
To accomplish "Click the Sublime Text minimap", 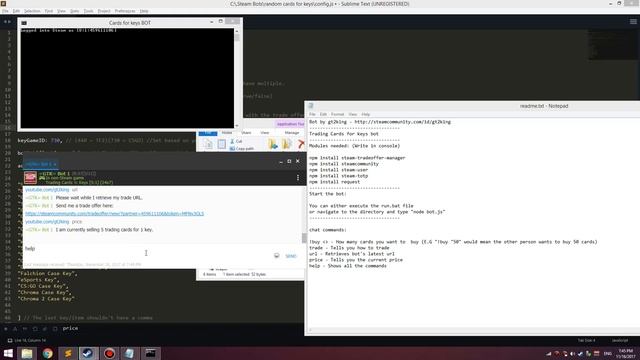I will (x=612, y=45).
